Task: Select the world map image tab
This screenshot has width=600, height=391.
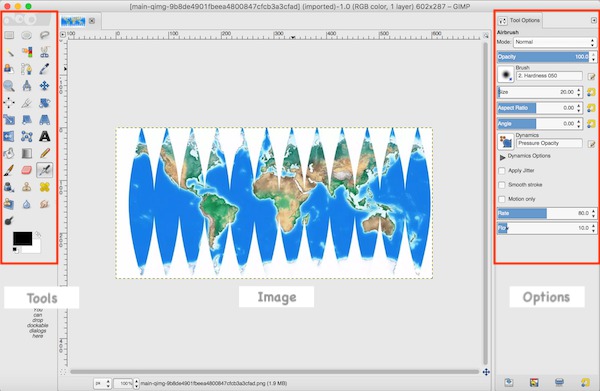Action: (73, 21)
